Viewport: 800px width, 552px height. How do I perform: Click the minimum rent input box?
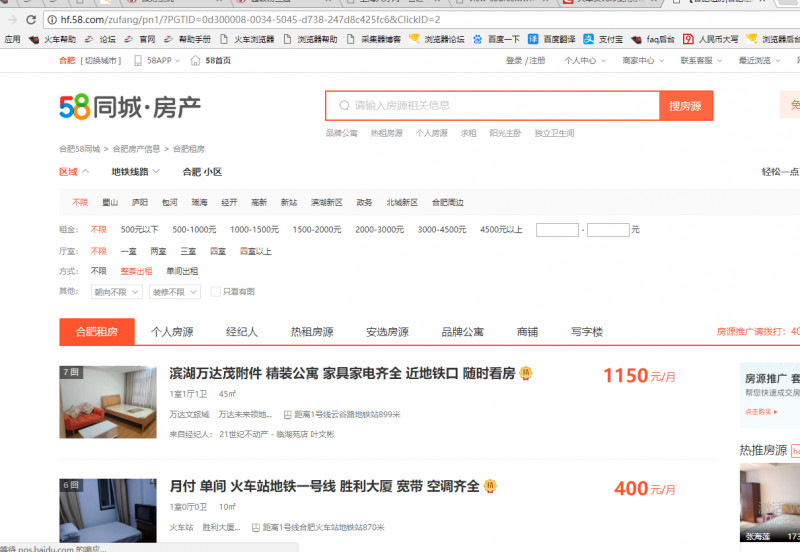coord(557,230)
